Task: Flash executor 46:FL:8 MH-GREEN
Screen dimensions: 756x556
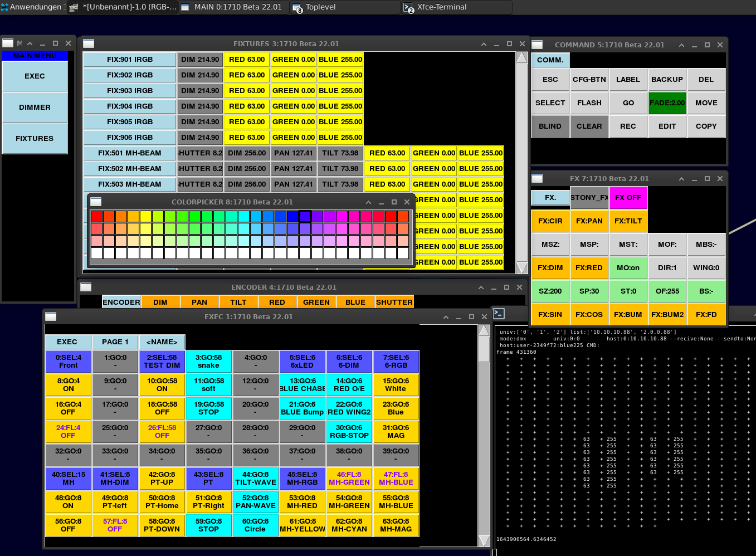Action: pos(349,479)
